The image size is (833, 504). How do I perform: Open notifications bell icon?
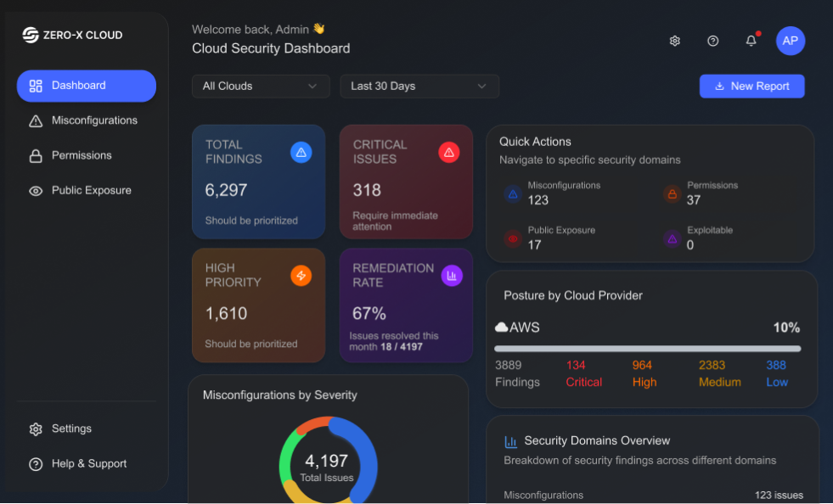751,41
